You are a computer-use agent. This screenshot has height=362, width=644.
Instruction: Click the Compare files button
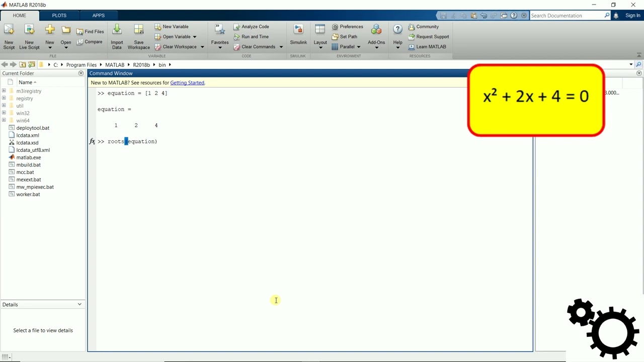pyautogui.click(x=90, y=42)
